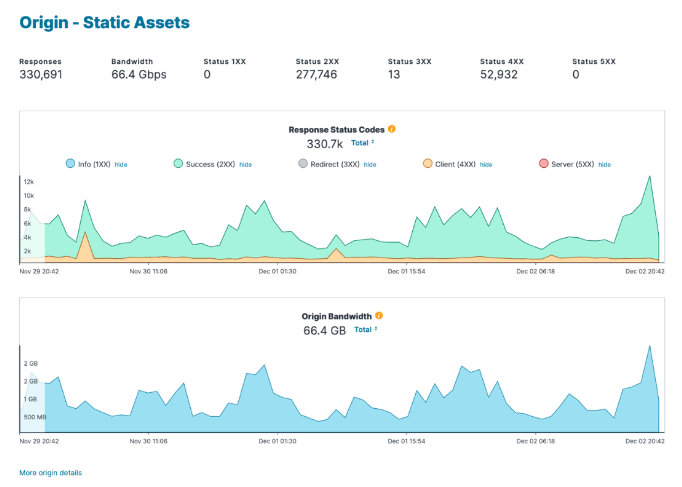Click the 66.4 GB total in bandwidth chart
Image resolution: width=682 pixels, height=487 pixels.
(x=324, y=331)
